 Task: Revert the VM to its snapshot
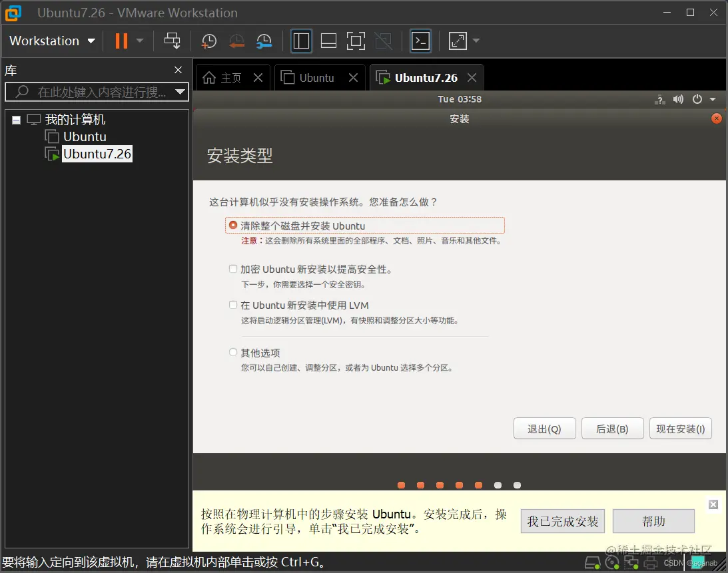237,41
